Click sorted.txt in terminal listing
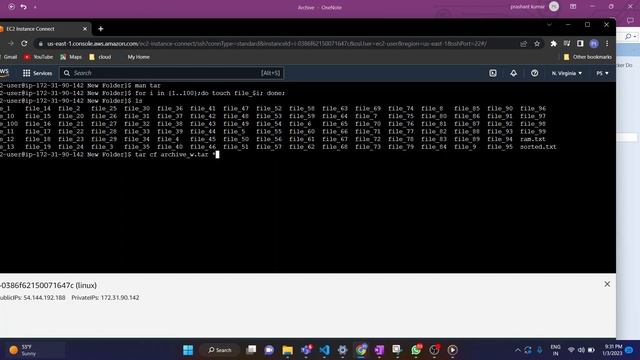This screenshot has width=640, height=360. click(538, 147)
